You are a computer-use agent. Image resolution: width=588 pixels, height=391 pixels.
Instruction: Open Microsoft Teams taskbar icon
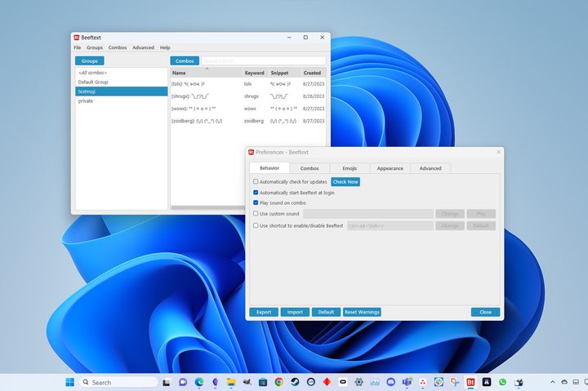407,382
